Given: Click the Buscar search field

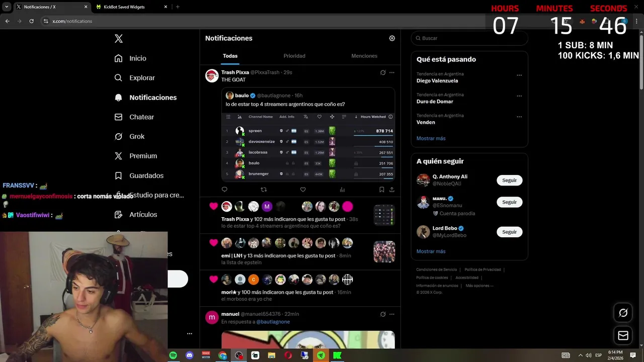Looking at the screenshot, I should (x=469, y=38).
